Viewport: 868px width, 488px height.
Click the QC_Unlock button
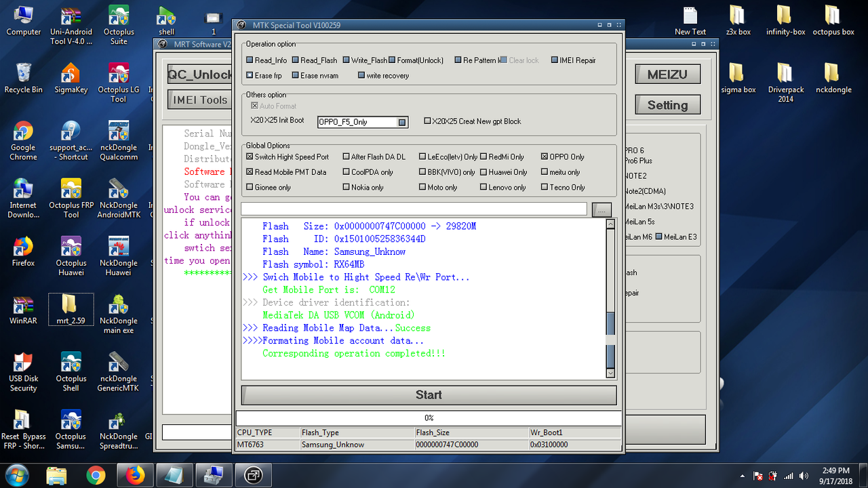coord(199,75)
